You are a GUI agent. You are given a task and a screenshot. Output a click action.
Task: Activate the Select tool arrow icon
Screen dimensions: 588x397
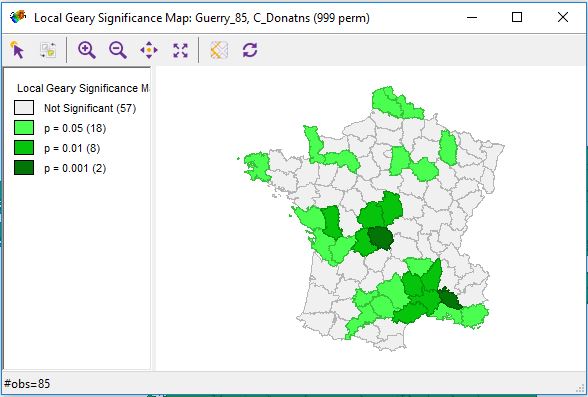(18, 50)
